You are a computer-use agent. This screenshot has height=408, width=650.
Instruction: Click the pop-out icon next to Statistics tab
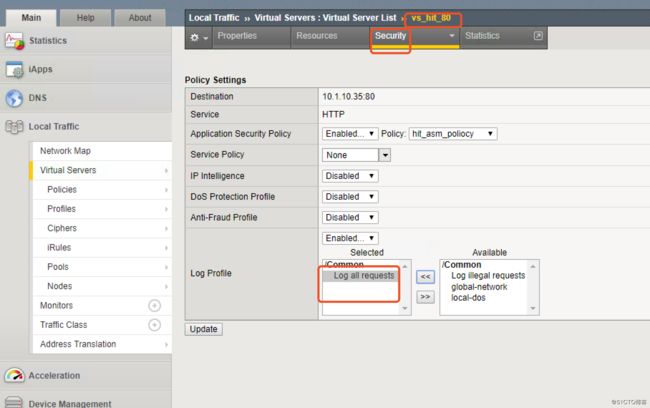point(538,36)
